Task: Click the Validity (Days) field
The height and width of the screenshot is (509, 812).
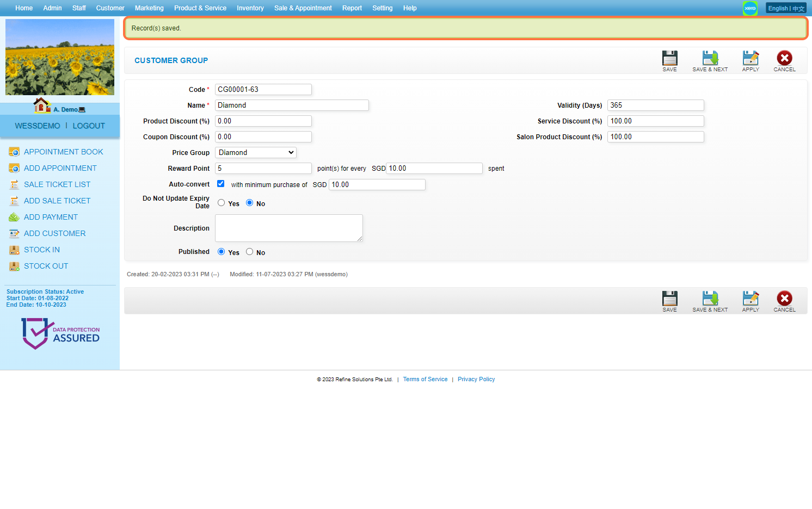Action: coord(656,105)
